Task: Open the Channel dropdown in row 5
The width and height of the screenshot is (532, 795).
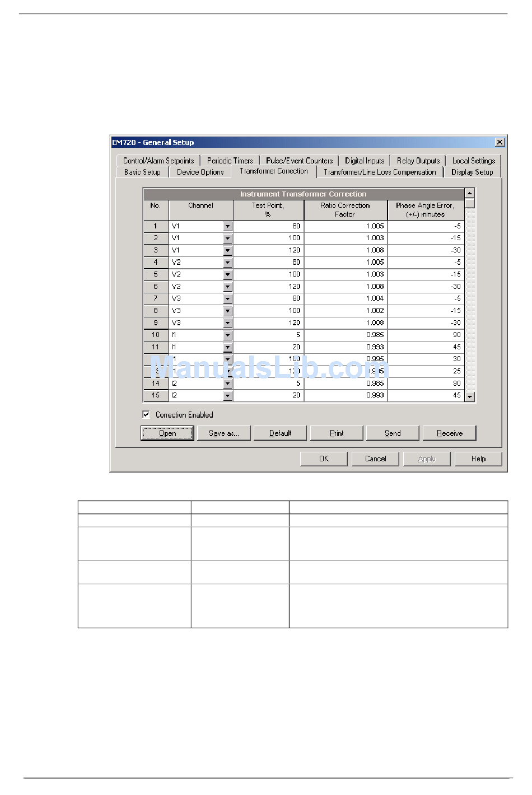Action: tap(227, 275)
